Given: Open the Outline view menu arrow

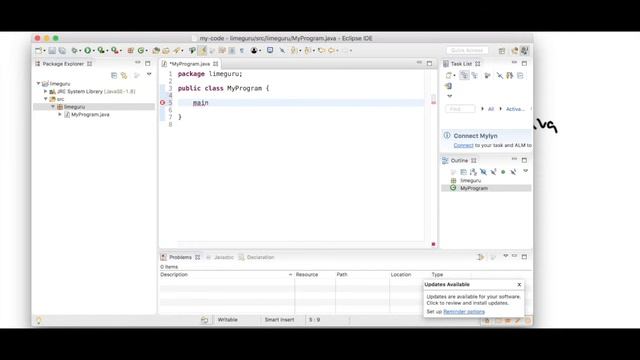Looking at the screenshot, I should click(525, 171).
